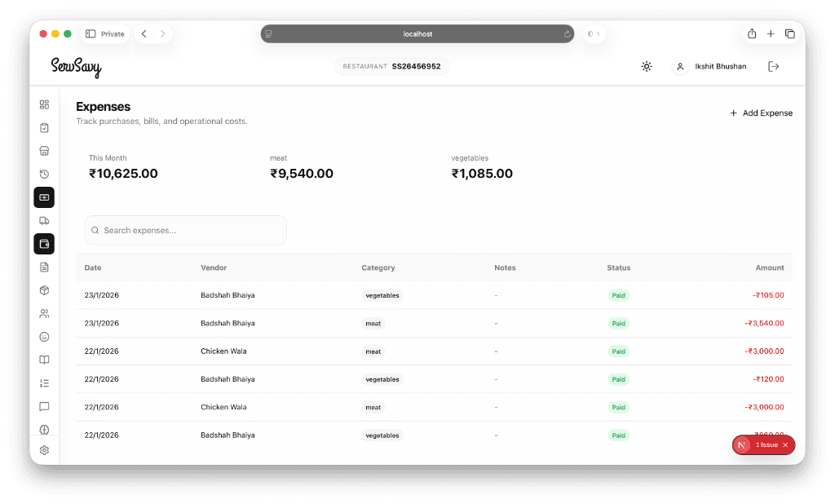The width and height of the screenshot is (835, 504).
Task: Select the burger food-menu icon
Action: pyautogui.click(x=44, y=150)
